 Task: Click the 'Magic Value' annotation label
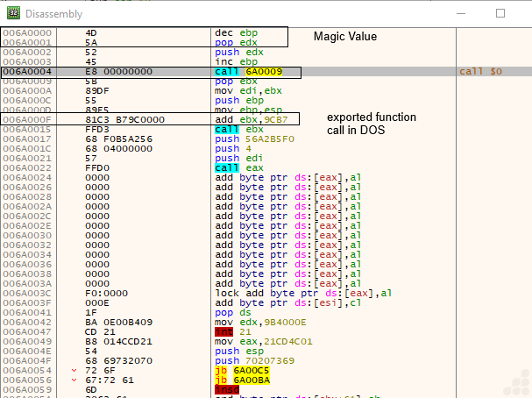(x=345, y=37)
